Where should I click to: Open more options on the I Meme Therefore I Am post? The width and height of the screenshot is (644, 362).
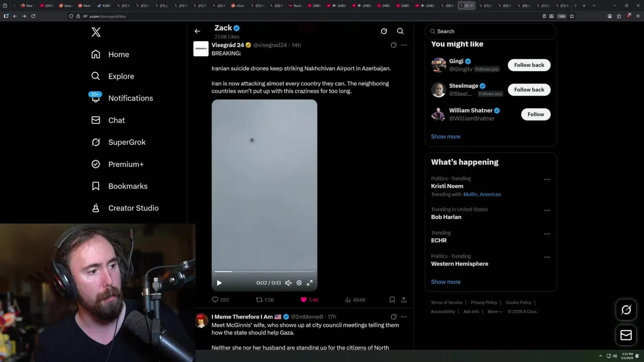(x=404, y=317)
